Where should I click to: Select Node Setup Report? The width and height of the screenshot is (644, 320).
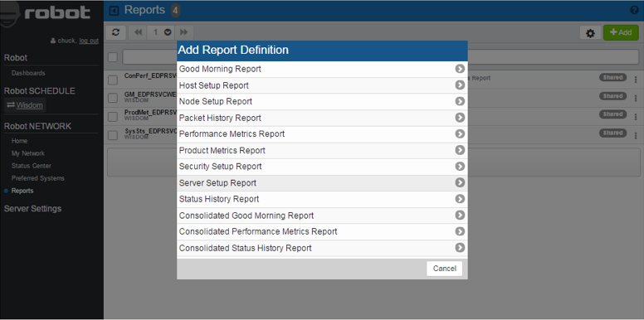(x=322, y=101)
